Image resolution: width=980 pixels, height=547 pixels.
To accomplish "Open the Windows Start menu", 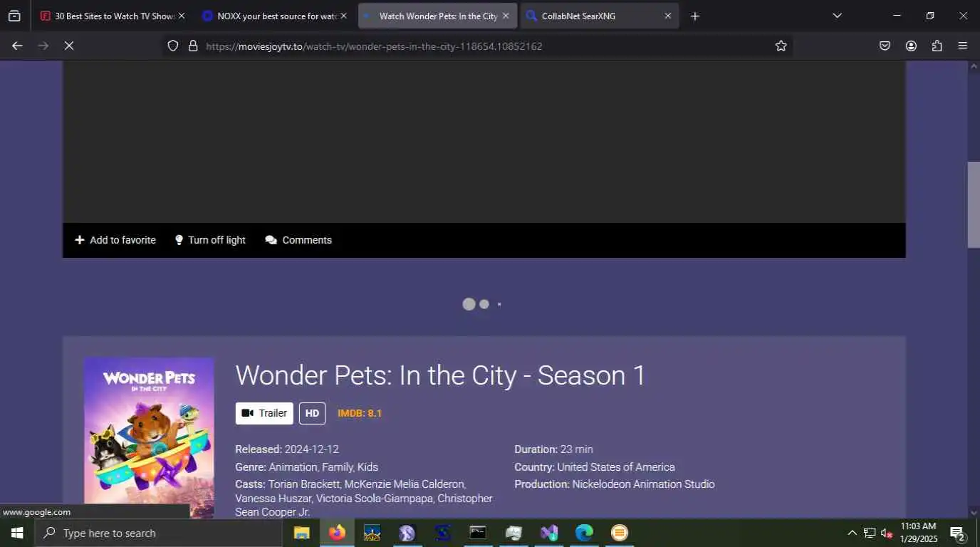I will tap(16, 533).
